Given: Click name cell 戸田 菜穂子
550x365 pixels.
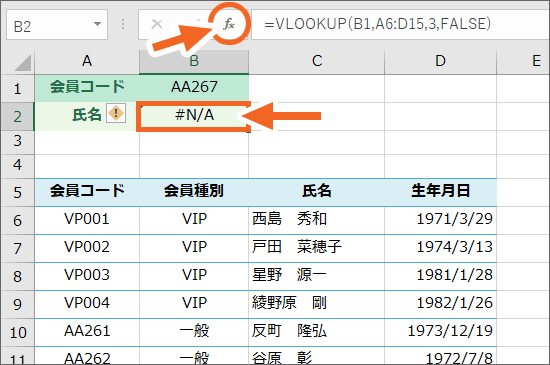Looking at the screenshot, I should pyautogui.click(x=317, y=249).
